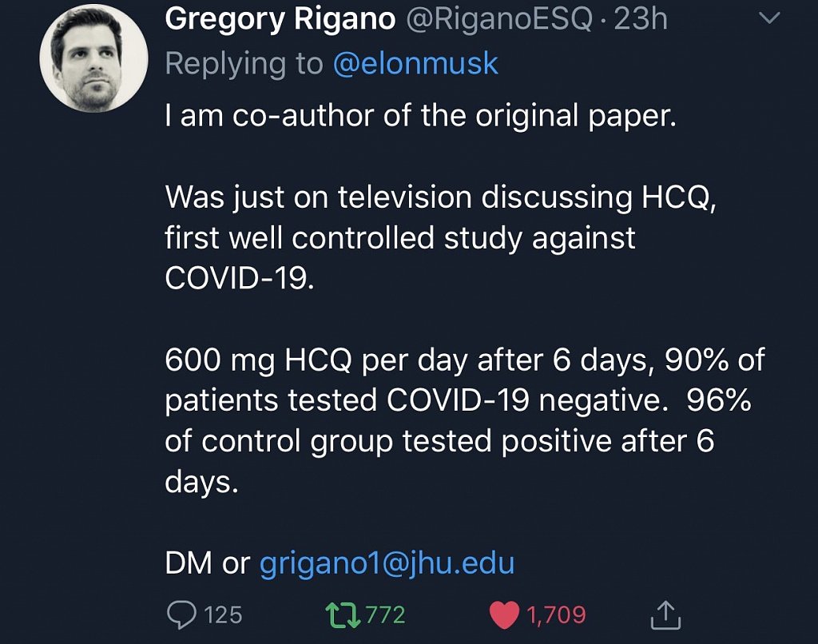Open Gregory Rigano's profile avatar photo
The height and width of the screenshot is (644, 818).
coord(94,58)
